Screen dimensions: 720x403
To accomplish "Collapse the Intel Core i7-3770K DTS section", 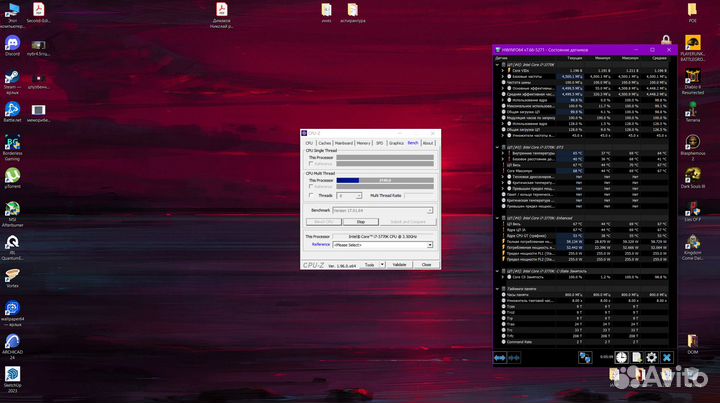I will pos(497,147).
